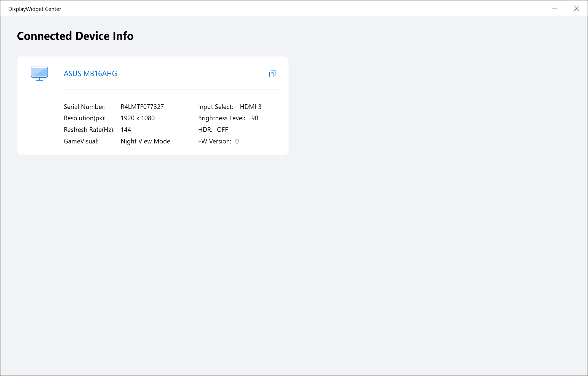Click the HDMI 3 input value
The height and width of the screenshot is (376, 588).
[250, 107]
